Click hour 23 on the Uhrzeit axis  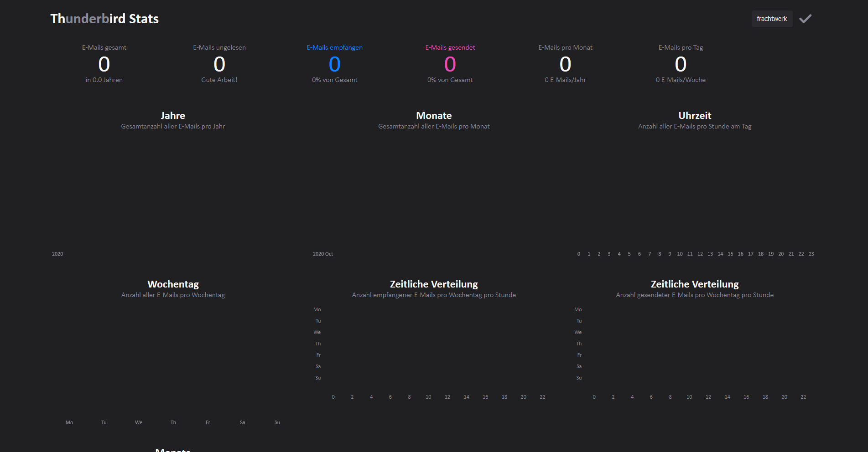pyautogui.click(x=811, y=254)
